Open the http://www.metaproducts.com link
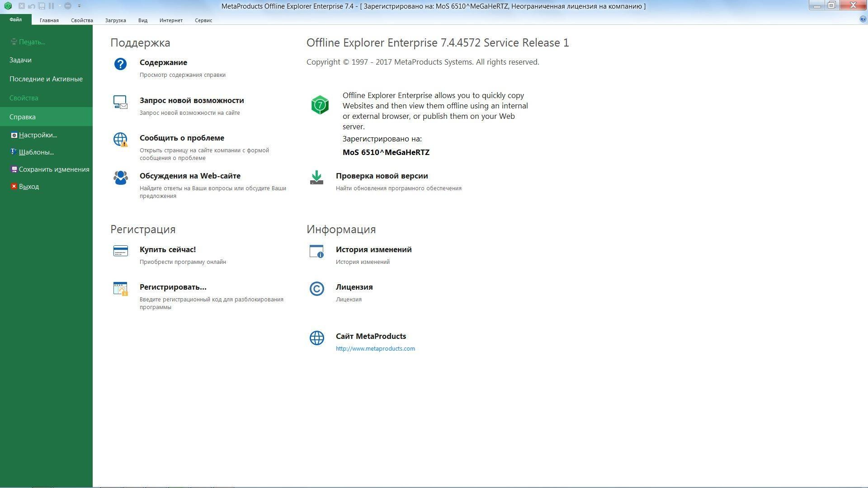The image size is (868, 488). pos(375,348)
